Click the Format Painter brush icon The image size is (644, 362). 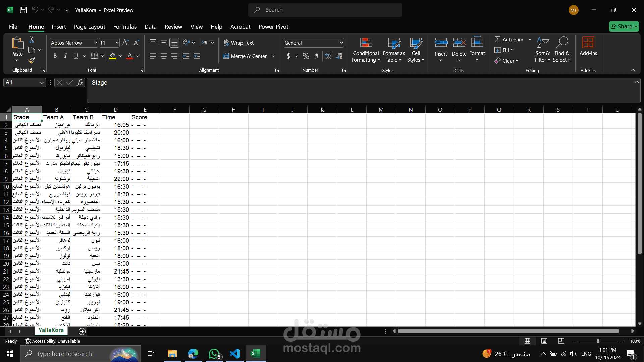pyautogui.click(x=32, y=60)
